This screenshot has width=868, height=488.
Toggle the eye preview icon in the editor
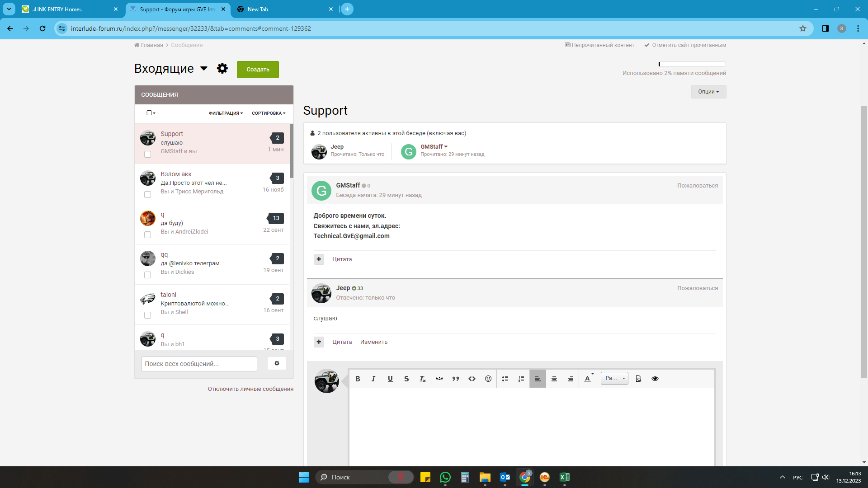point(655,379)
